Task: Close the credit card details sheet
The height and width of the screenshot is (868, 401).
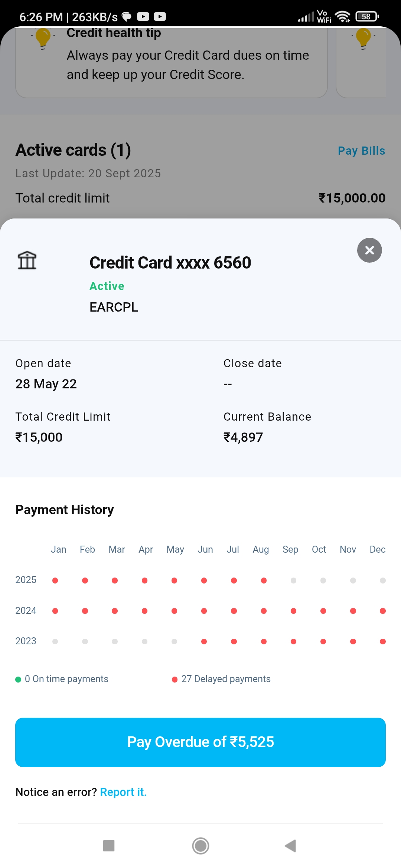Action: [x=369, y=250]
